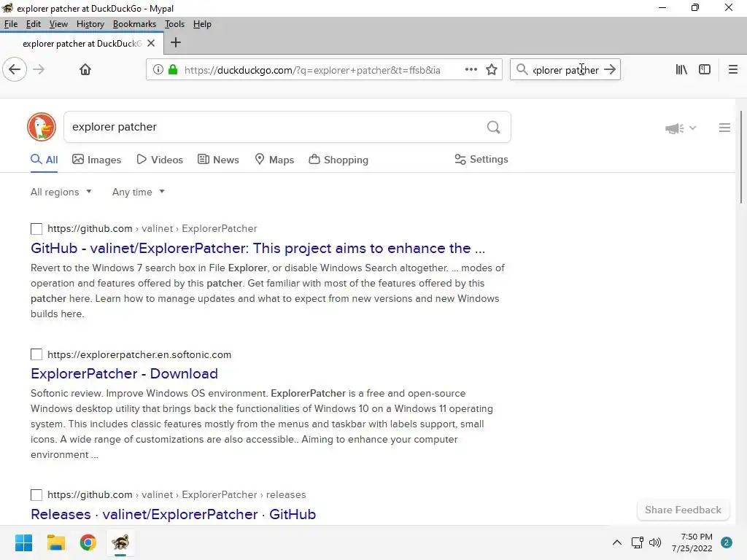Open page actions three-dot menu in address bar

point(471,69)
